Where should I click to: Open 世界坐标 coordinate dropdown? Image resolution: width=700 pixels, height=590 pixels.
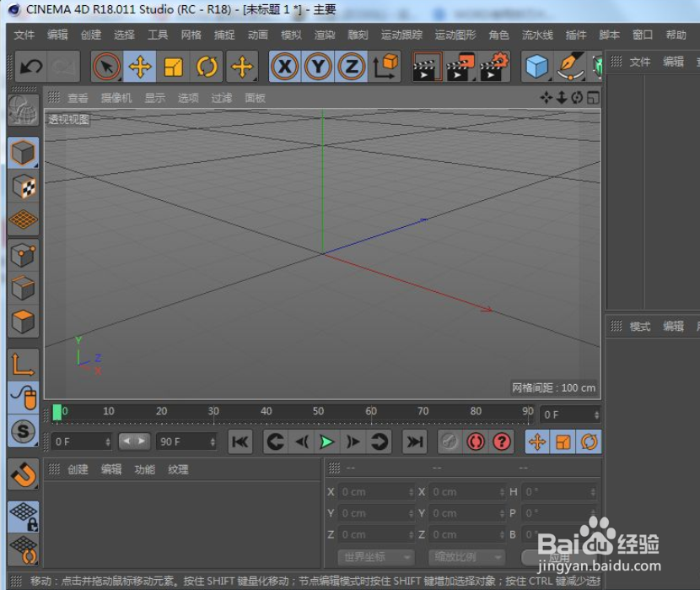click(377, 556)
